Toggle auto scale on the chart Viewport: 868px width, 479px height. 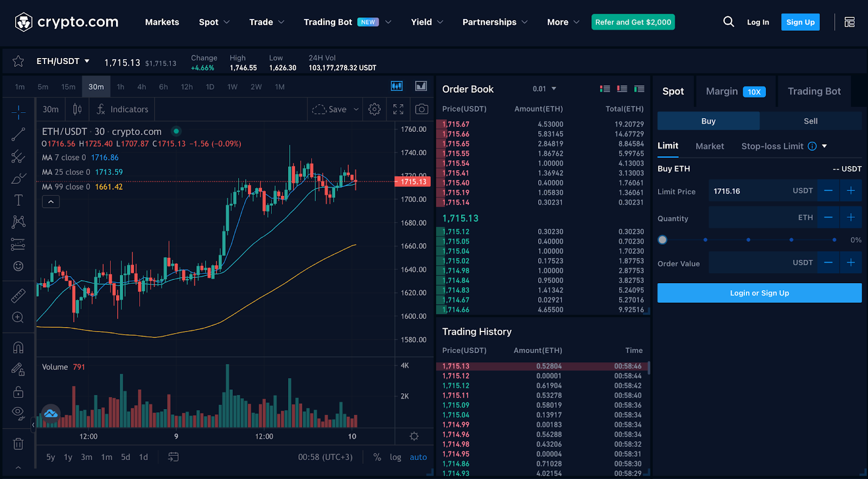tap(418, 457)
